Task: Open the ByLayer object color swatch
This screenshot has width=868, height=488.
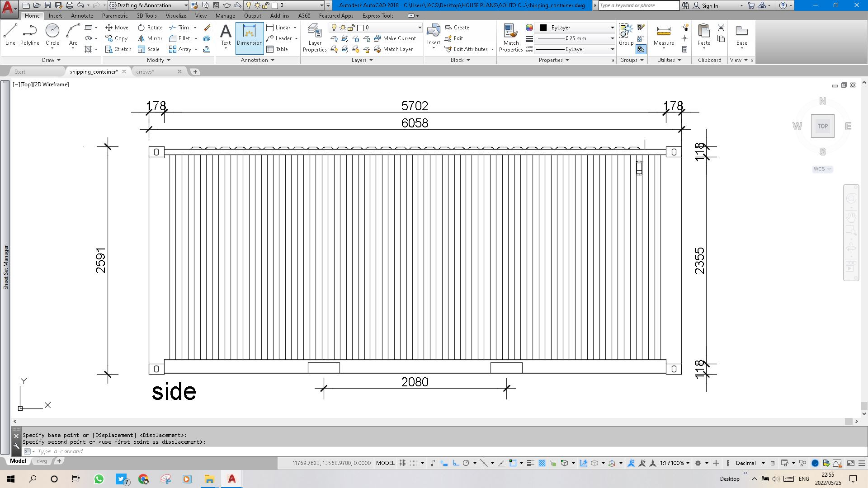Action: click(543, 28)
